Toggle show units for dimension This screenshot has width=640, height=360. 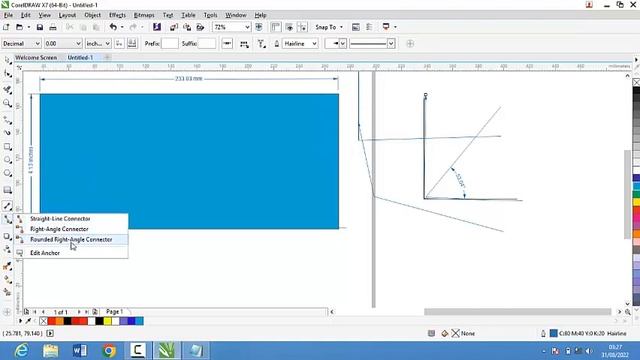(x=119, y=43)
